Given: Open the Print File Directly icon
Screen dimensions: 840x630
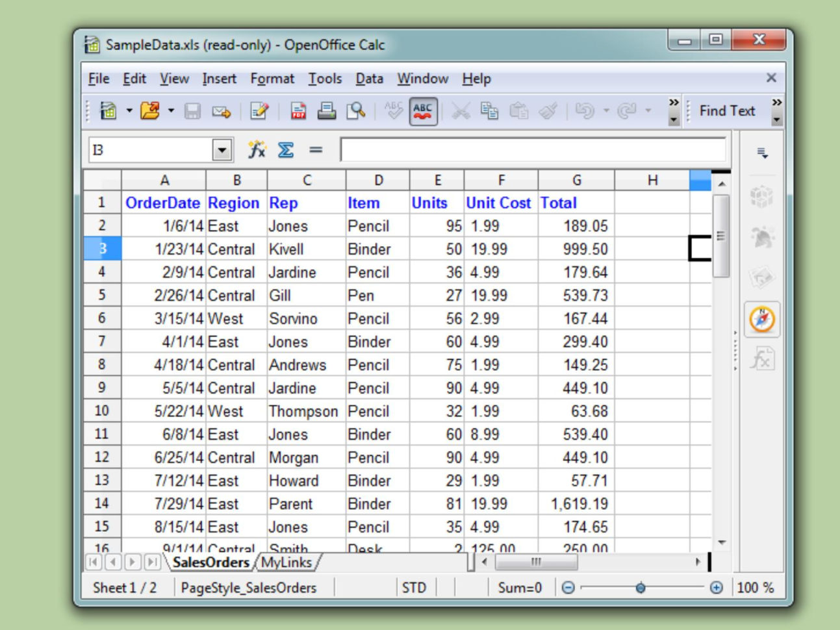Looking at the screenshot, I should [325, 109].
